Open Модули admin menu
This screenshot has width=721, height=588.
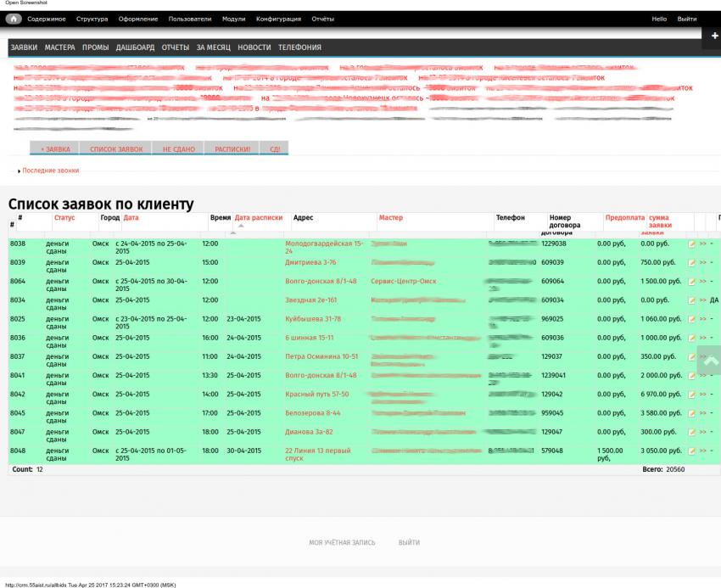(233, 19)
